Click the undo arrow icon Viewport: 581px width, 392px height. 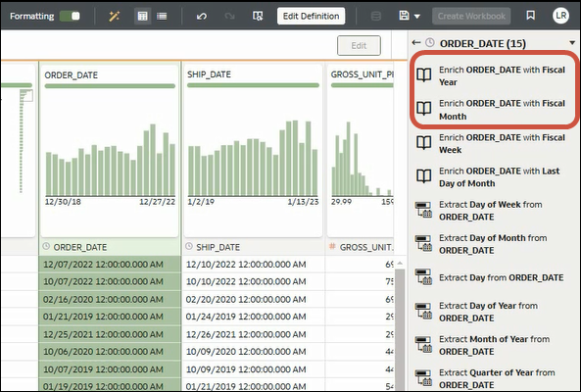click(x=202, y=16)
